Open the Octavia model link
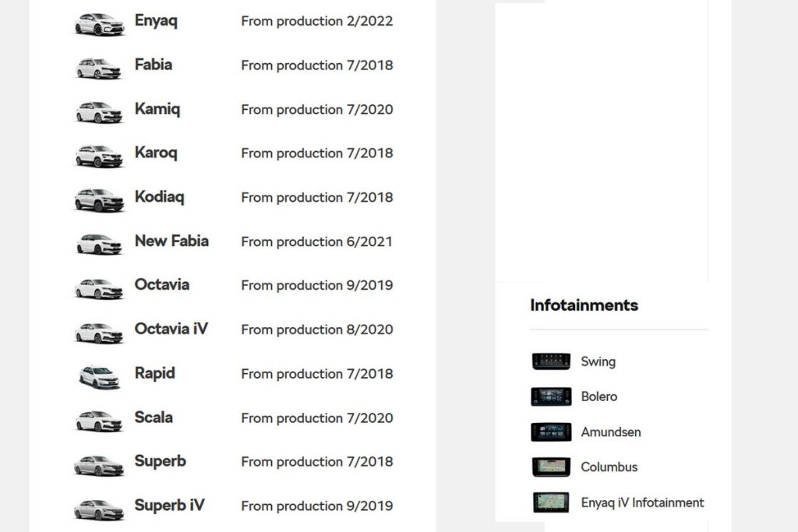Screen dimensions: 798x532 (162, 284)
